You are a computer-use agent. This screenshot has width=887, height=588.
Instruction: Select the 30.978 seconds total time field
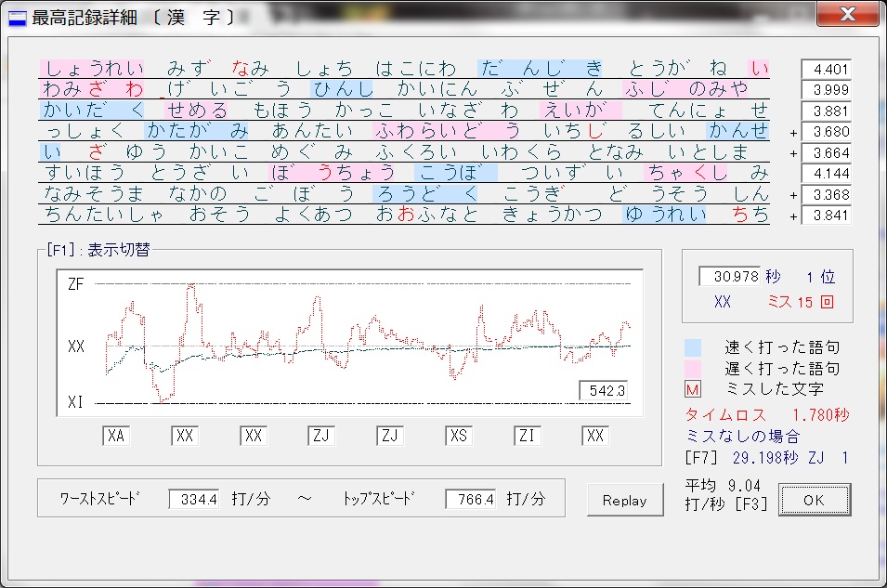click(x=729, y=277)
